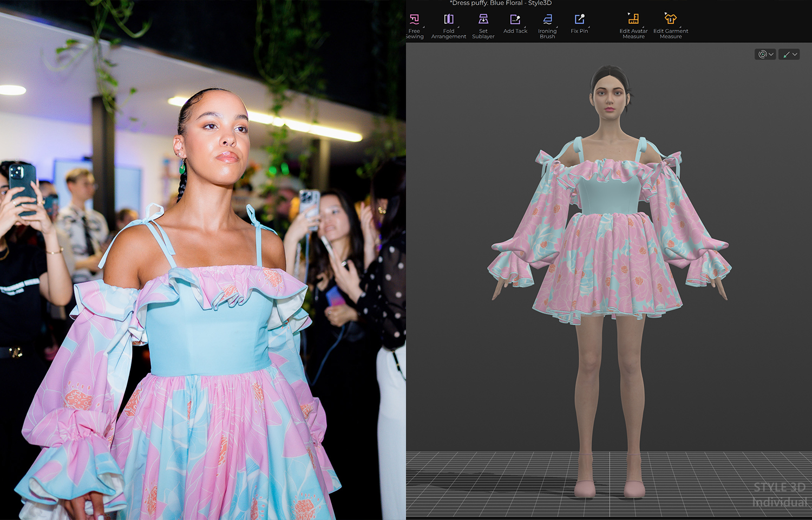Click the document title 'Dress puffy. Blue Floral'
The width and height of the screenshot is (812, 520).
click(501, 3)
